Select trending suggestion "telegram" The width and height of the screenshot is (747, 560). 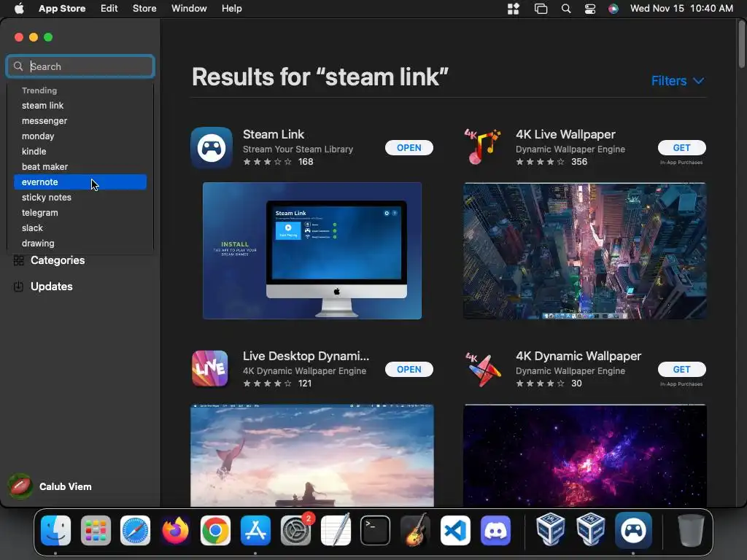click(80, 213)
